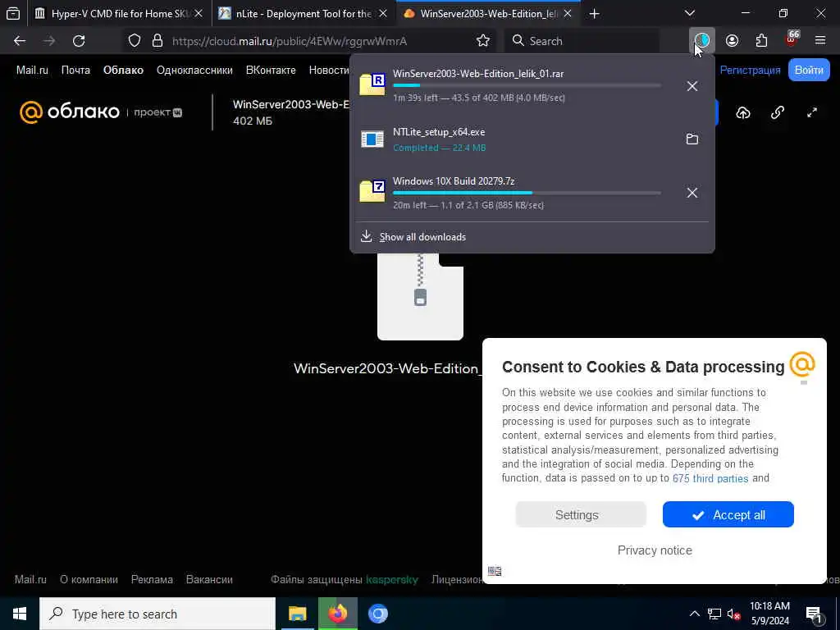Close the Hyper-V CMD file tab
This screenshot has height=630, width=840.
point(199,14)
